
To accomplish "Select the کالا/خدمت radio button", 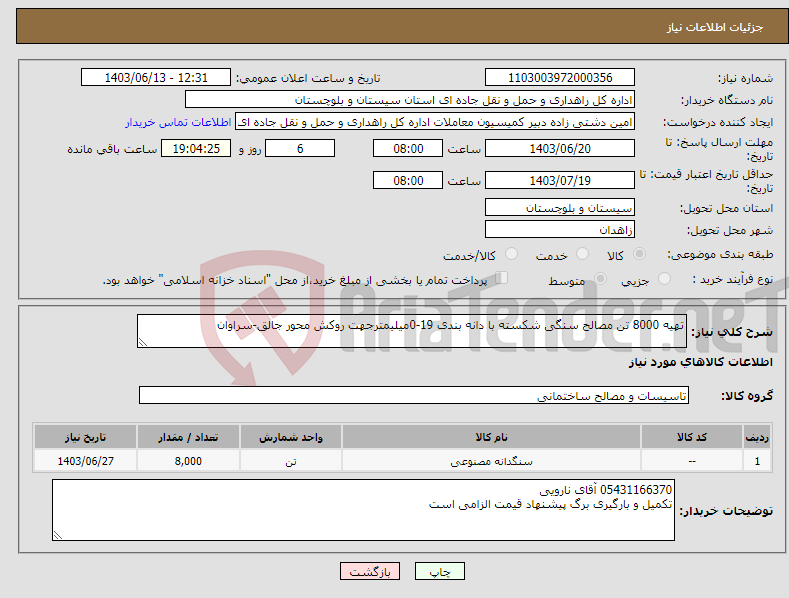I will (511, 254).
